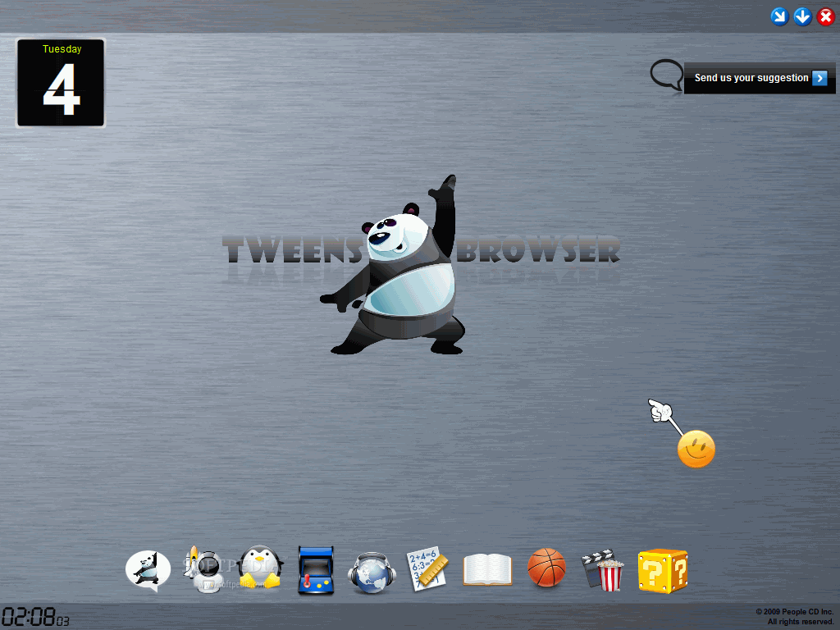Viewport: 840px width, 630px height.
Task: Launch the astronaut rocket dock icon
Action: pyautogui.click(x=204, y=569)
